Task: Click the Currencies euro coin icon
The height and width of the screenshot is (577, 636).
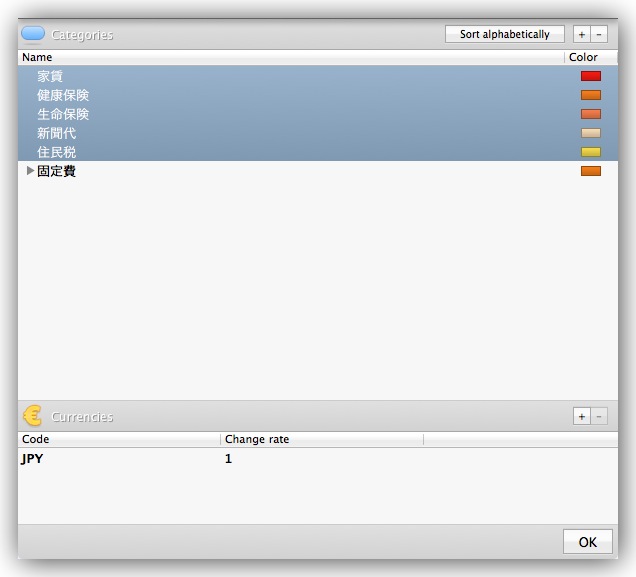Action: tap(33, 416)
